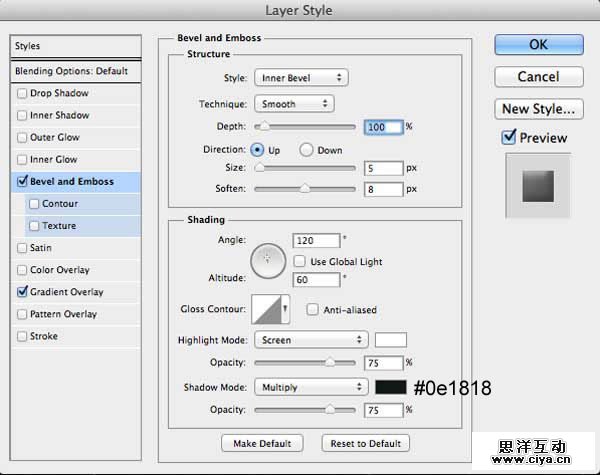Enable the Drop Shadow checkbox

(23, 94)
